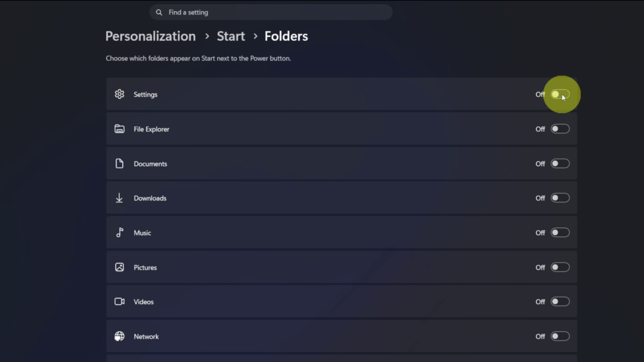Turn on the Pictures folder switch
This screenshot has height=362, width=644.
tap(560, 267)
